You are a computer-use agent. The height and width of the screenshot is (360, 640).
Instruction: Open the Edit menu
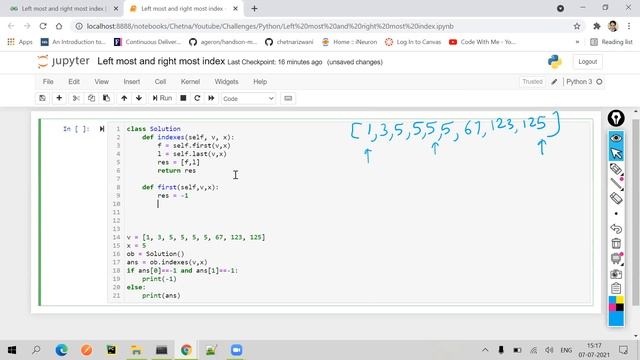74,82
